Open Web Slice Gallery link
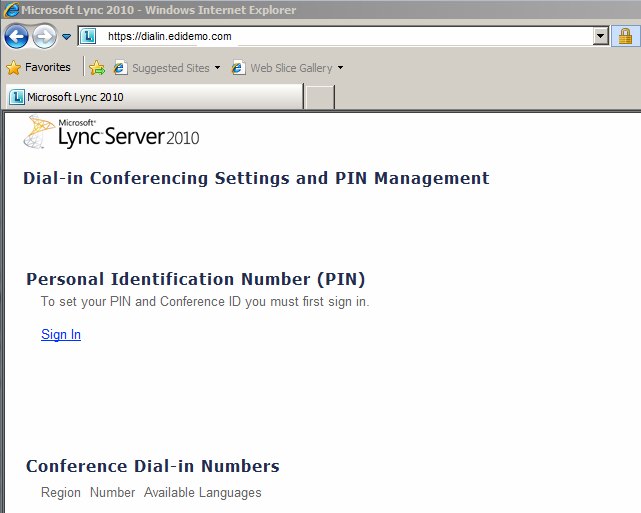Viewport: 641px width, 513px height. [291, 68]
